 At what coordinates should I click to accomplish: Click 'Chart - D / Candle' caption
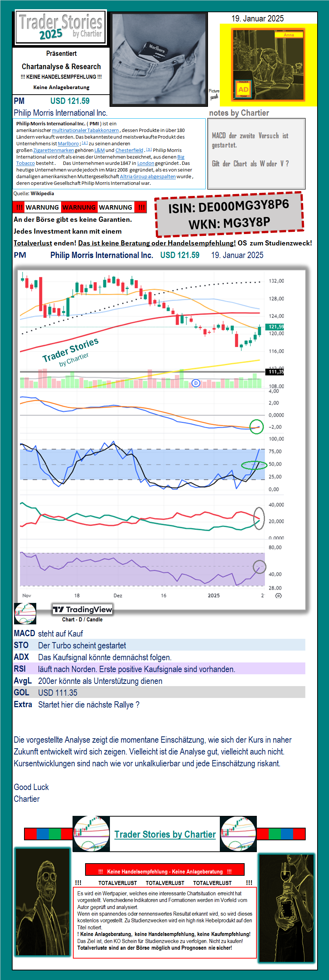[x=82, y=620]
